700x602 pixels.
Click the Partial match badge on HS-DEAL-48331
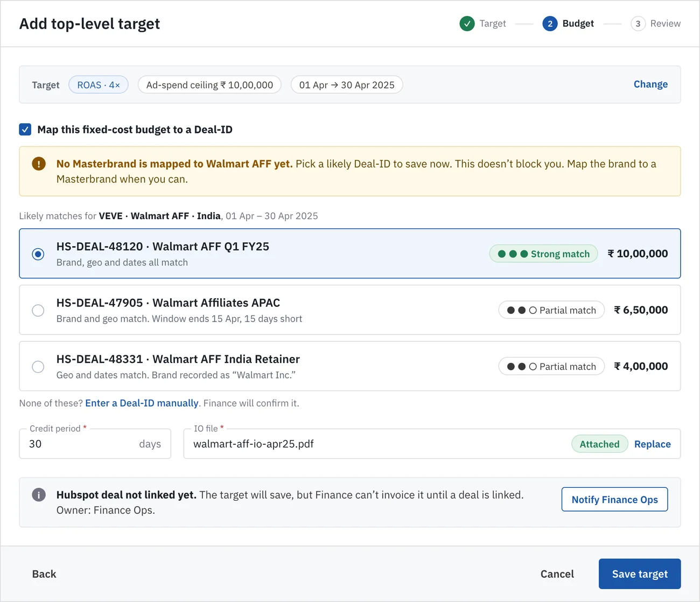coord(551,367)
